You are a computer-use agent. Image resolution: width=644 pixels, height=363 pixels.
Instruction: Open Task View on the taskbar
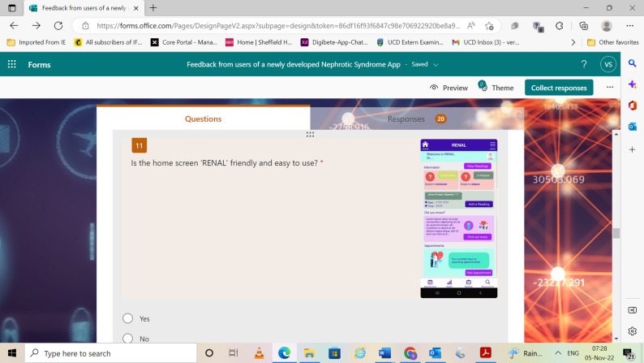(234, 352)
